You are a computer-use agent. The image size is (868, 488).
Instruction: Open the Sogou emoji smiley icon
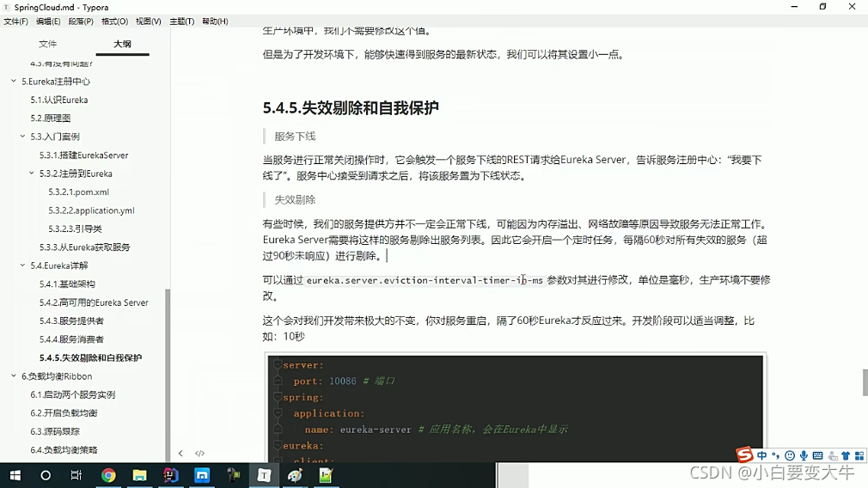pos(790,455)
